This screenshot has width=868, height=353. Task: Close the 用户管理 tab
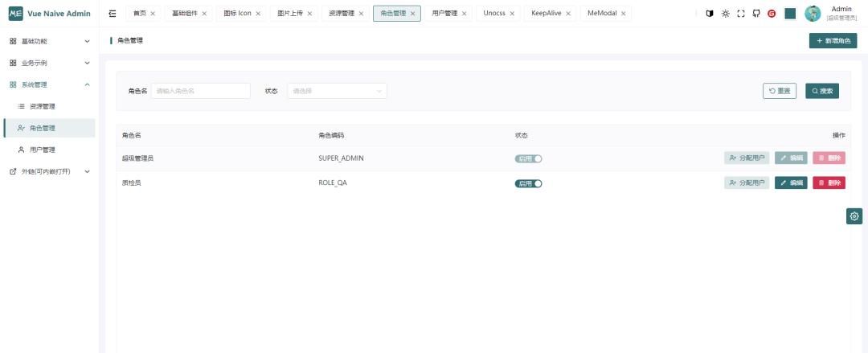pyautogui.click(x=464, y=14)
